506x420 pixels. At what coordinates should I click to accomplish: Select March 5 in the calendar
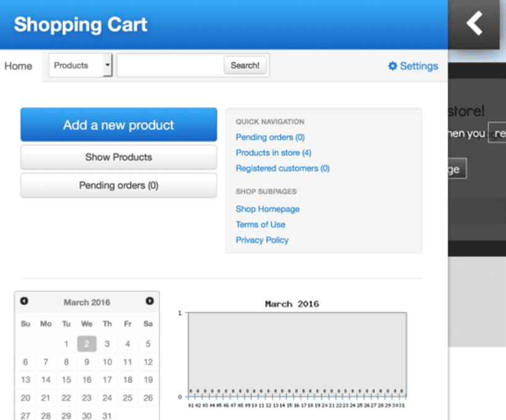tap(148, 344)
